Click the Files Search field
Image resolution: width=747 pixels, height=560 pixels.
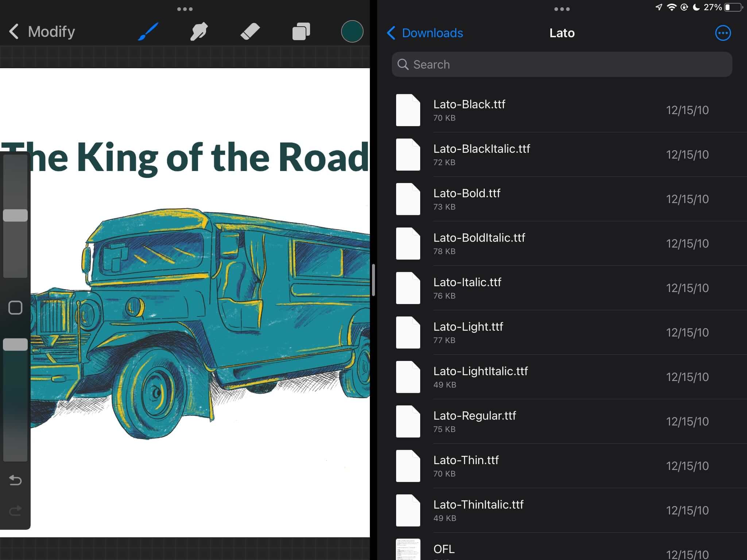[x=562, y=65]
